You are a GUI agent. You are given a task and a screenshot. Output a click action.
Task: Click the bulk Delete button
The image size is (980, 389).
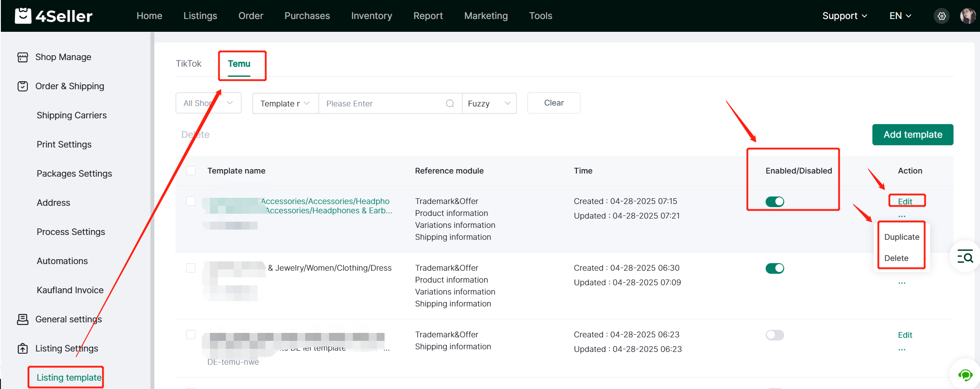point(195,135)
